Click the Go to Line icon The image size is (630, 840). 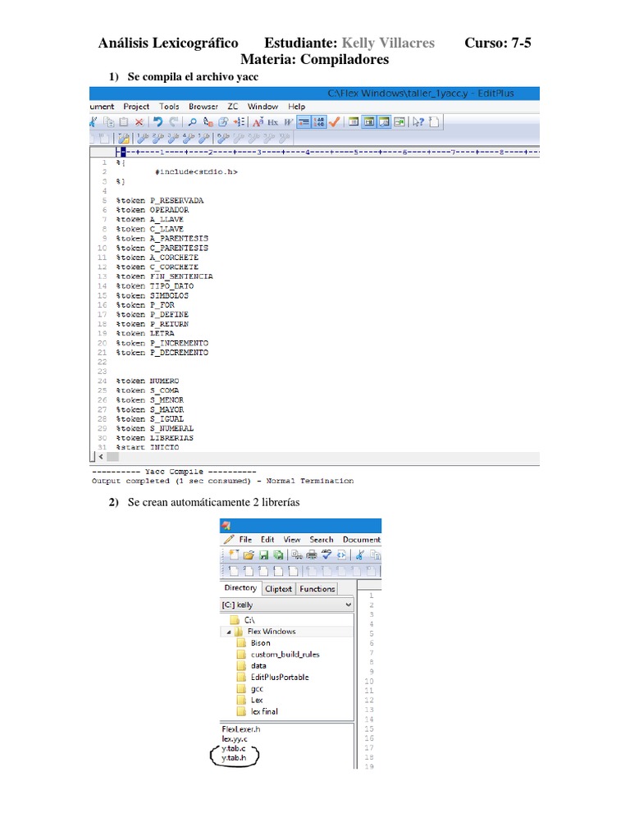click(x=239, y=122)
